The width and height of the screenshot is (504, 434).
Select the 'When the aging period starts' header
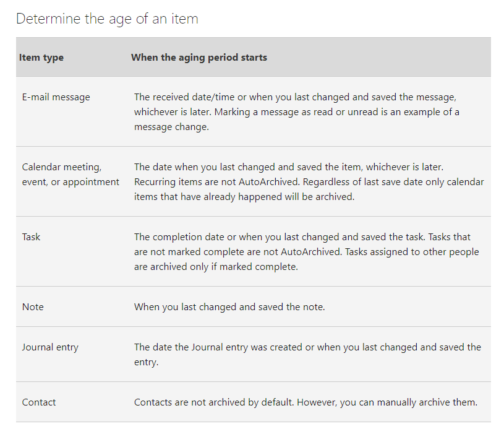(199, 57)
